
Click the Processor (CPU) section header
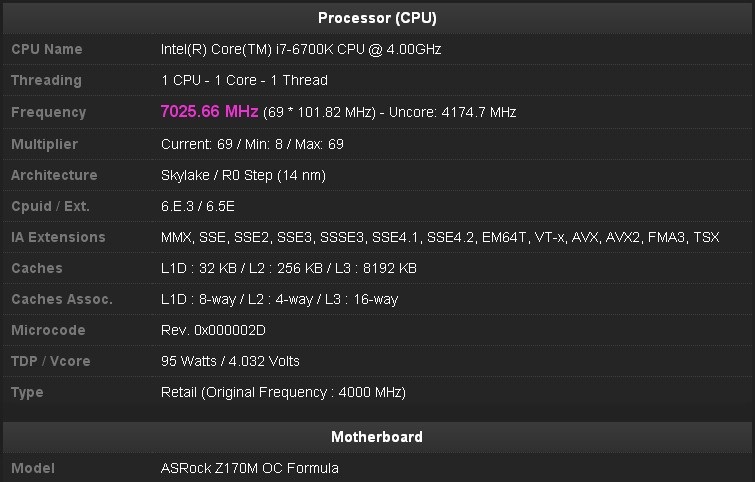[x=377, y=18]
